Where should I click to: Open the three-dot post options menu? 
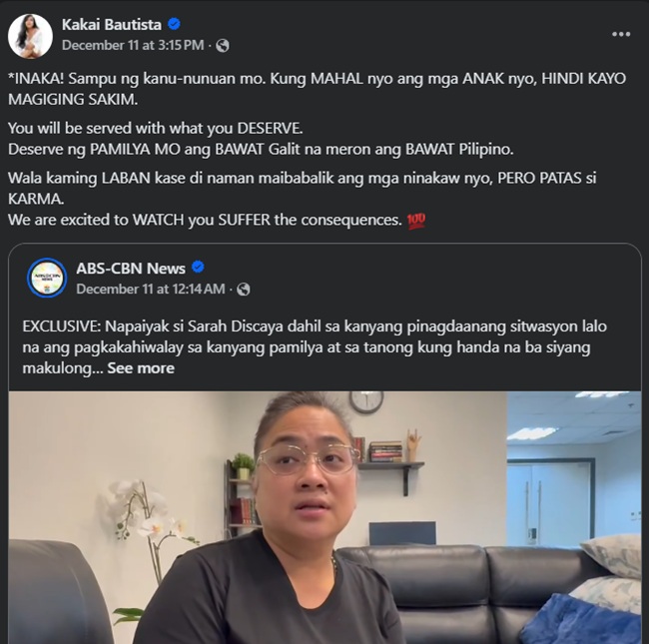click(x=621, y=34)
